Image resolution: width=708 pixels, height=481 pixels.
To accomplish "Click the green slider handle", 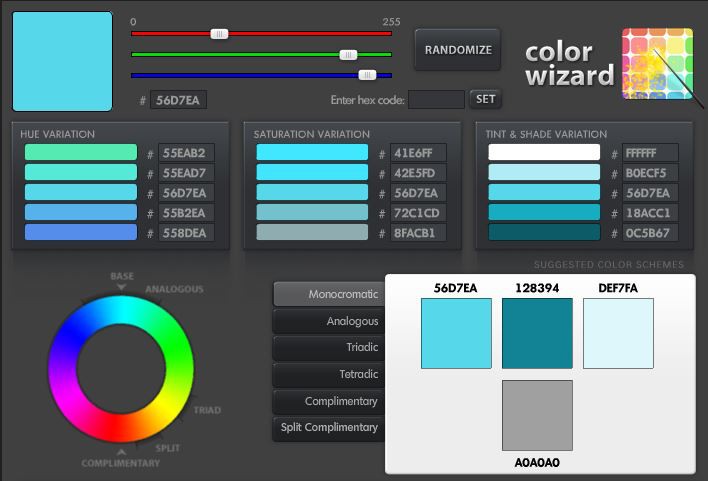I will [x=348, y=55].
